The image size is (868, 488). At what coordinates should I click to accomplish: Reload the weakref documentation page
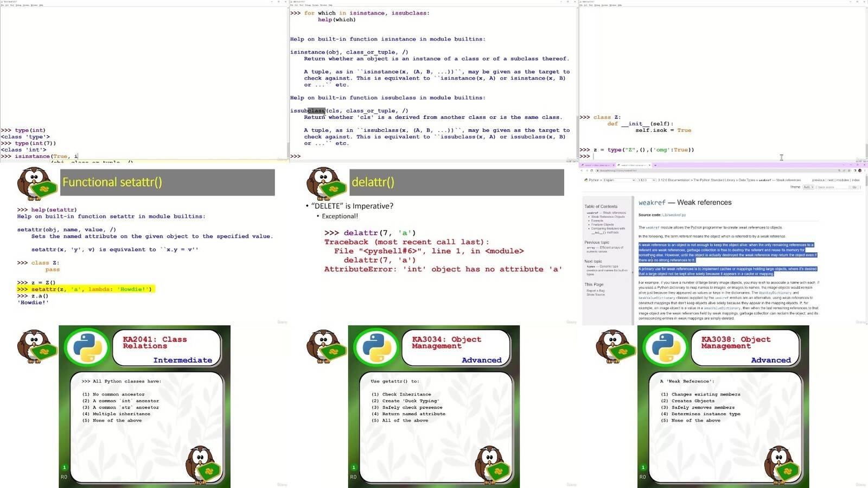pos(591,170)
